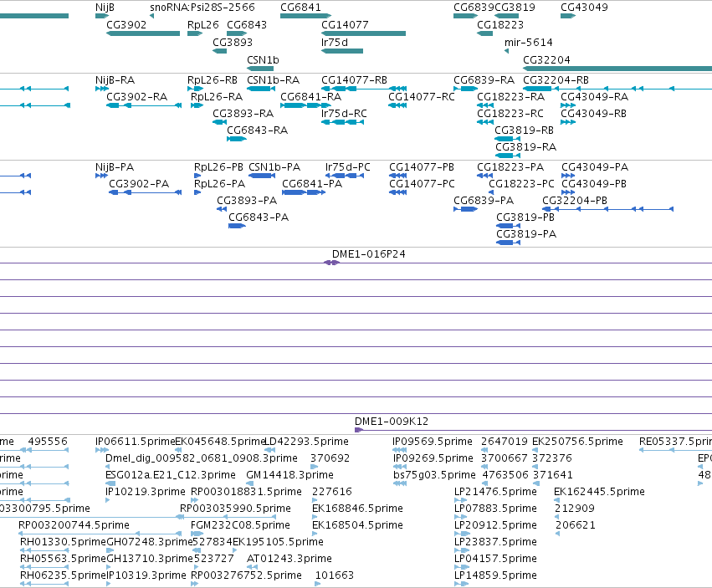Open the CG43049-RB transcript label
Screen dimensions: 712x588
point(593,114)
